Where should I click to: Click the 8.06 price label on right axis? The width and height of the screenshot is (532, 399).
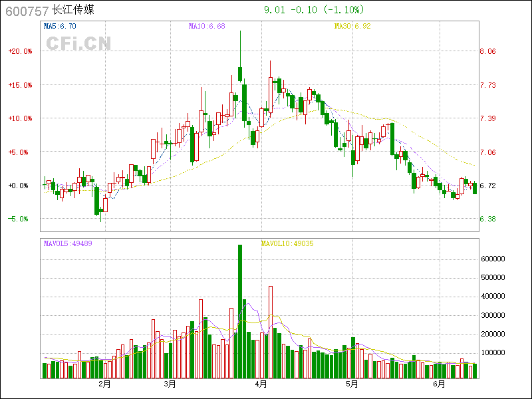[487, 51]
